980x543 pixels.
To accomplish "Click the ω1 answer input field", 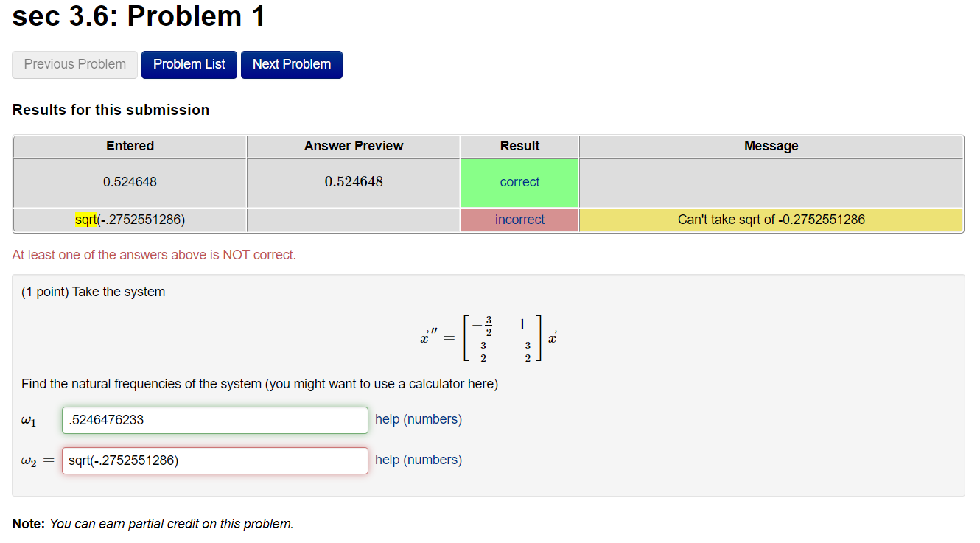I will click(x=215, y=420).
